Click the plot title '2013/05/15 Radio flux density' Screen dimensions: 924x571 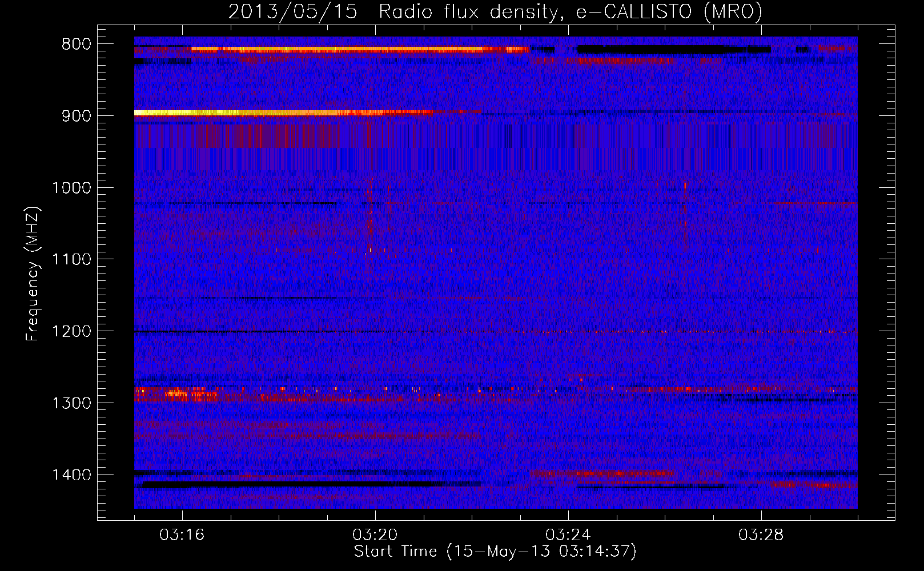(393, 12)
